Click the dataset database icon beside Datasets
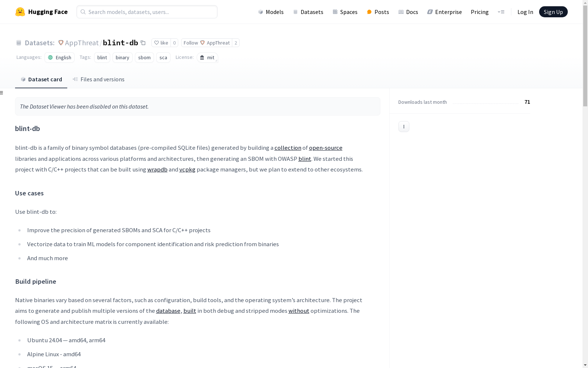This screenshot has height=368, width=588. pyautogui.click(x=19, y=43)
